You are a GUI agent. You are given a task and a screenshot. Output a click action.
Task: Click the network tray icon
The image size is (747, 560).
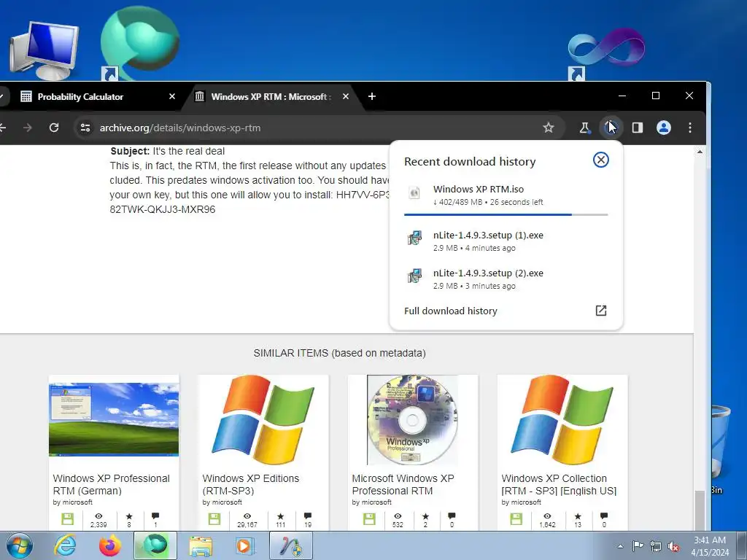pos(656,546)
